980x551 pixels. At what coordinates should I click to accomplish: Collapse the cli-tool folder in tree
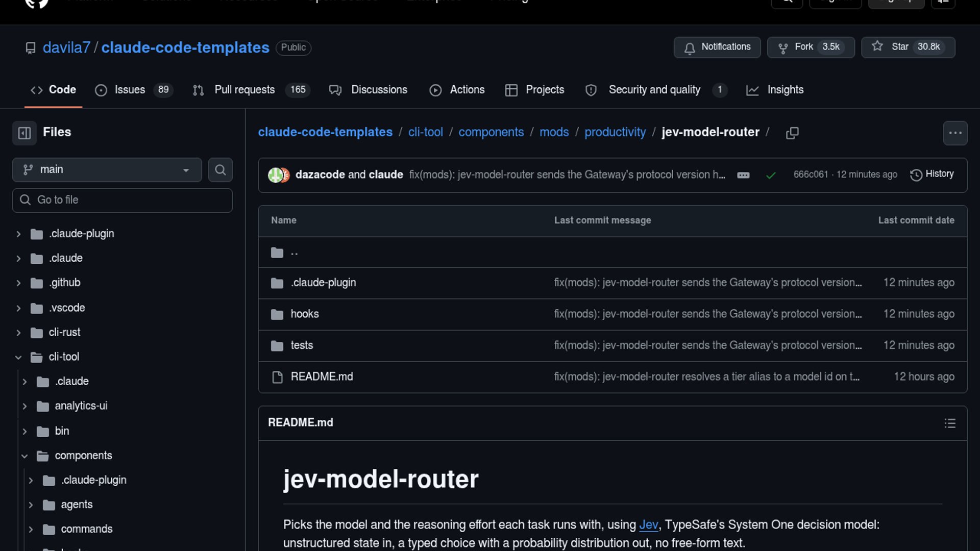pos(18,357)
